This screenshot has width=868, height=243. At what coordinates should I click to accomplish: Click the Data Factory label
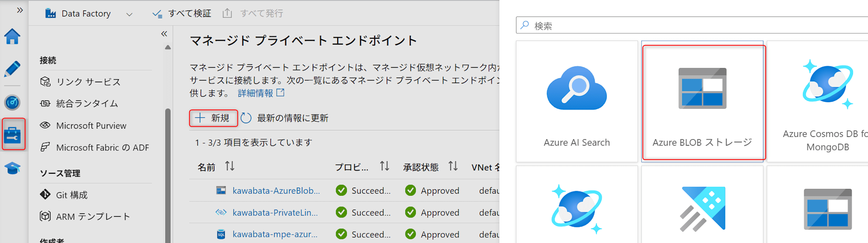[86, 14]
